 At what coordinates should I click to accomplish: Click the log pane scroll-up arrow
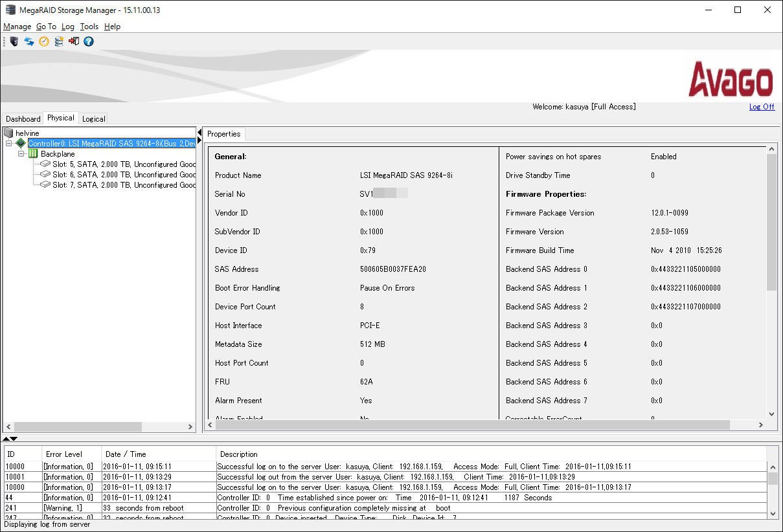point(773,466)
